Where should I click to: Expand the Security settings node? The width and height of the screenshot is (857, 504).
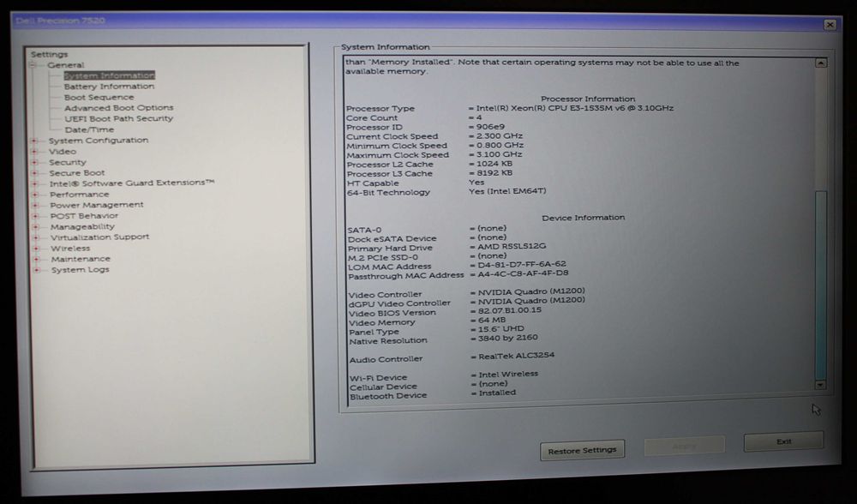[34, 162]
